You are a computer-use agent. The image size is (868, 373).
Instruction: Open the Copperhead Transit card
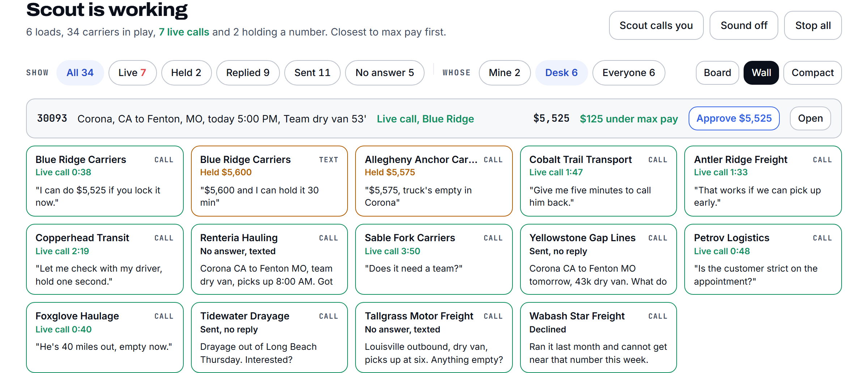coord(105,259)
